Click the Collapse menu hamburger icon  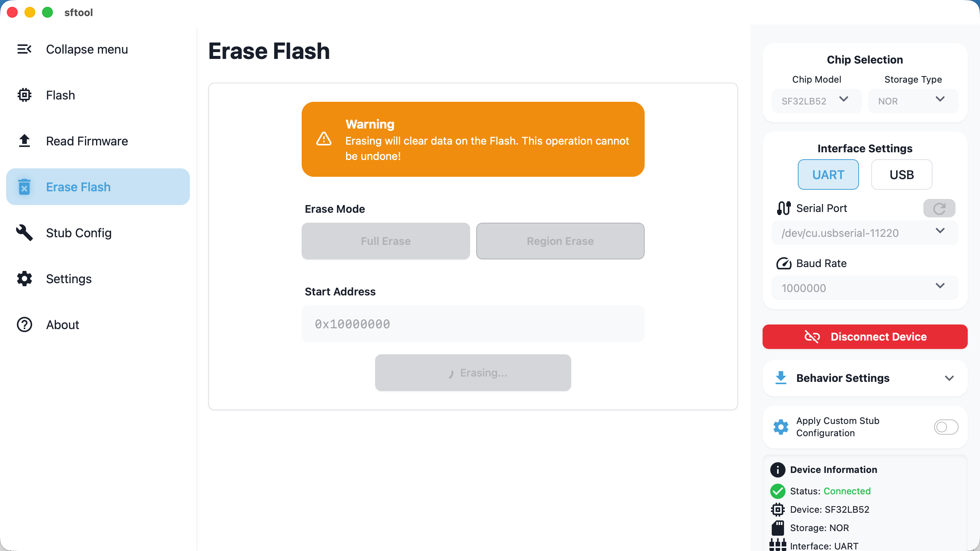(24, 49)
